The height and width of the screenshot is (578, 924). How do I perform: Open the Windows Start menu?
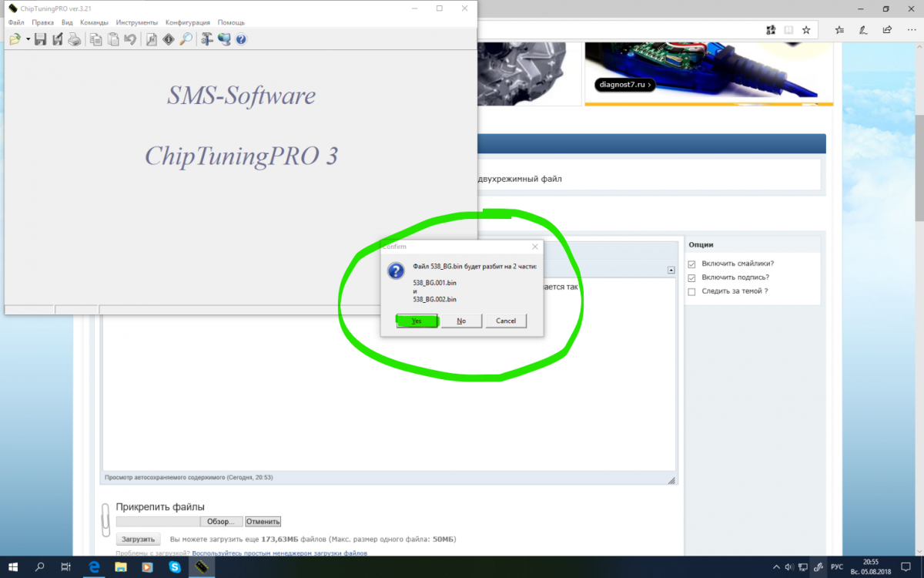13,567
